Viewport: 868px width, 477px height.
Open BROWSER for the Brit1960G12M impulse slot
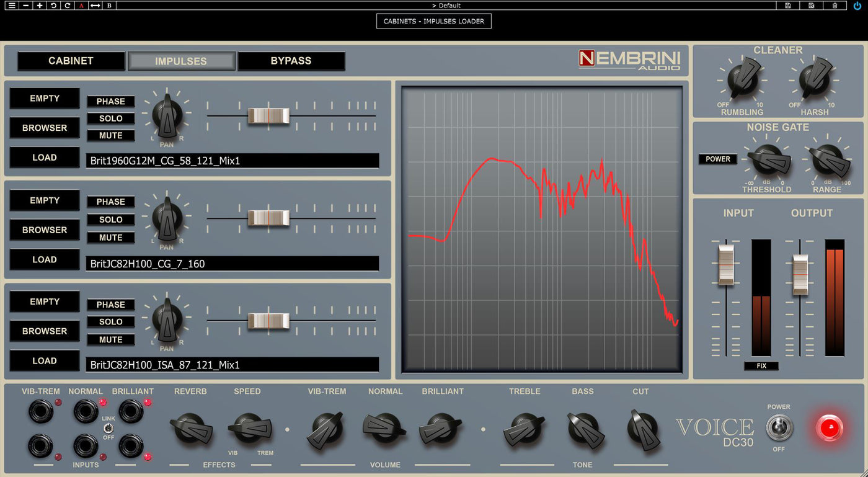click(45, 128)
